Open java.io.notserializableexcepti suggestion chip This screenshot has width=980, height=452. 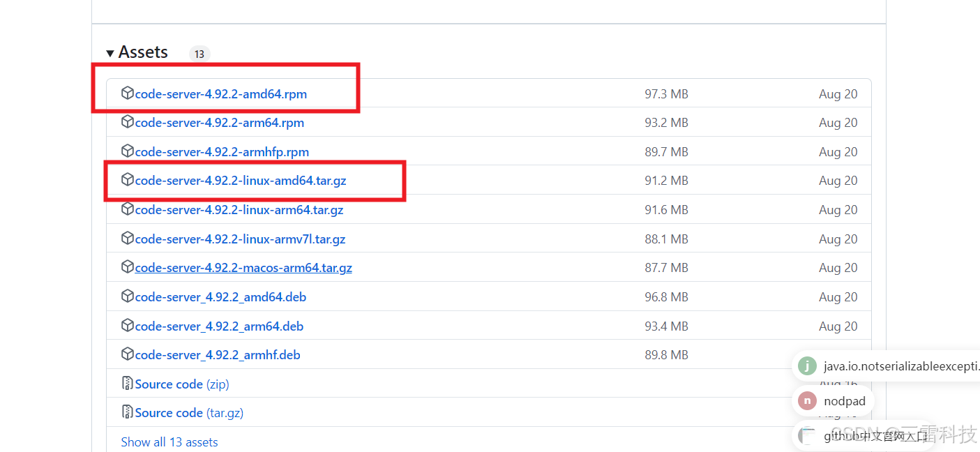887,366
